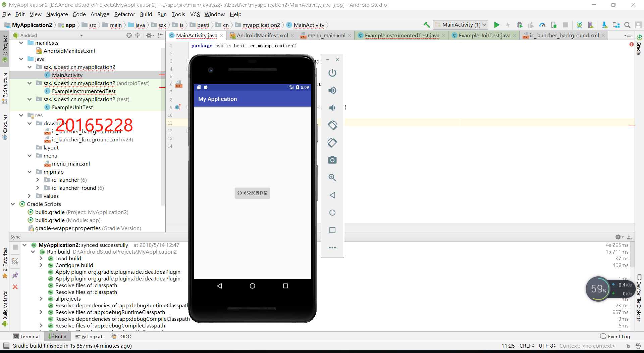Expand the values folder
This screenshot has height=353, width=644.
[30, 196]
